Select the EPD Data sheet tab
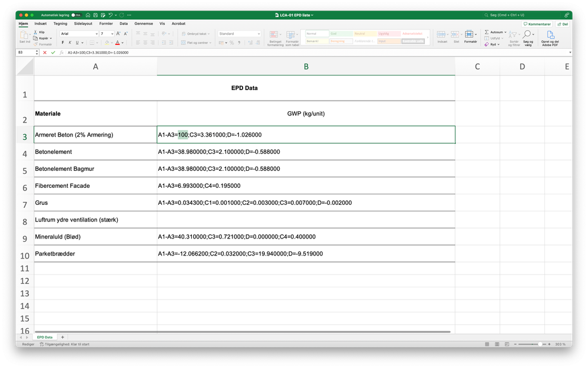588x368 pixels. point(45,337)
